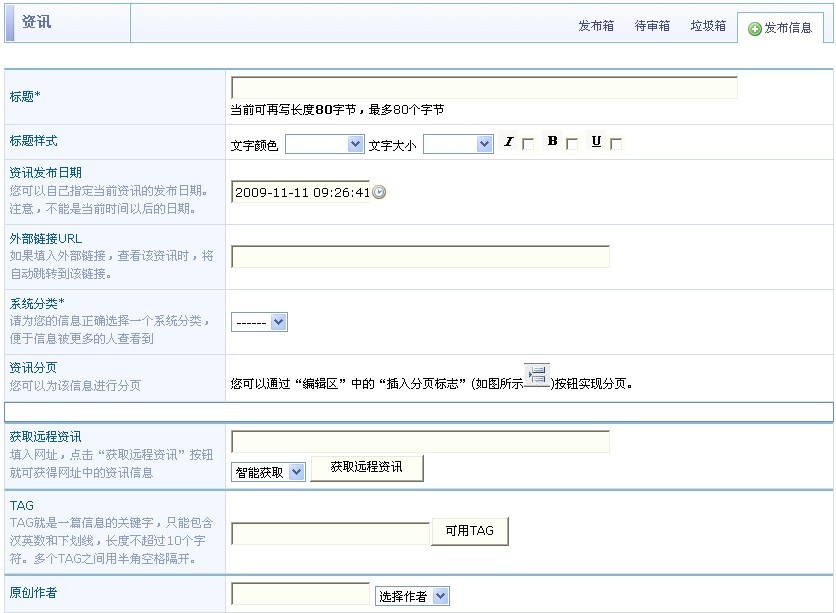Enable the italic checkbox for title style
The image size is (836, 613).
pos(528,145)
